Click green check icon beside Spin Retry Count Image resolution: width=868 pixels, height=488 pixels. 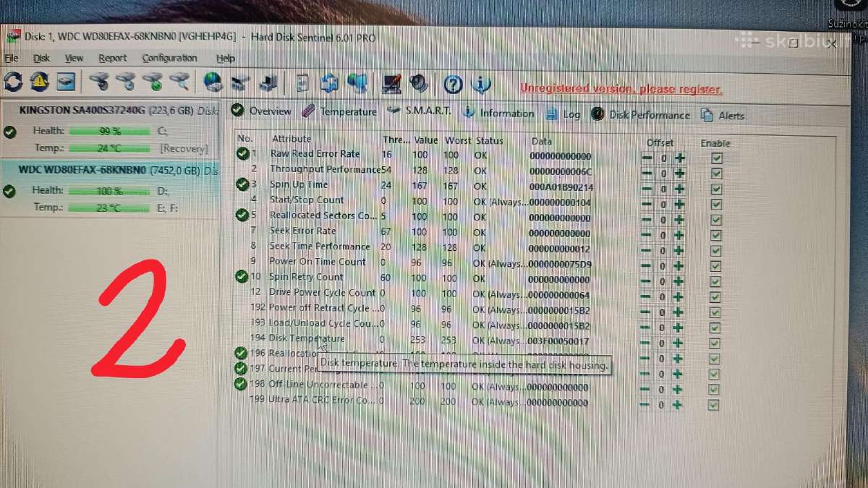242,276
